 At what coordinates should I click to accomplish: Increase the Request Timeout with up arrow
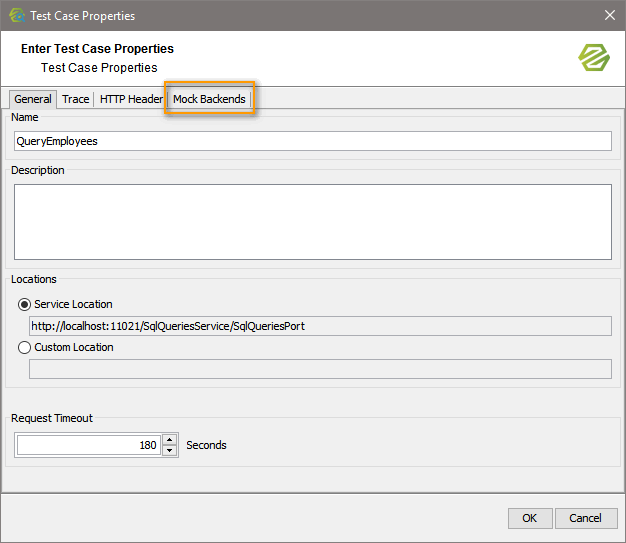tap(170, 439)
